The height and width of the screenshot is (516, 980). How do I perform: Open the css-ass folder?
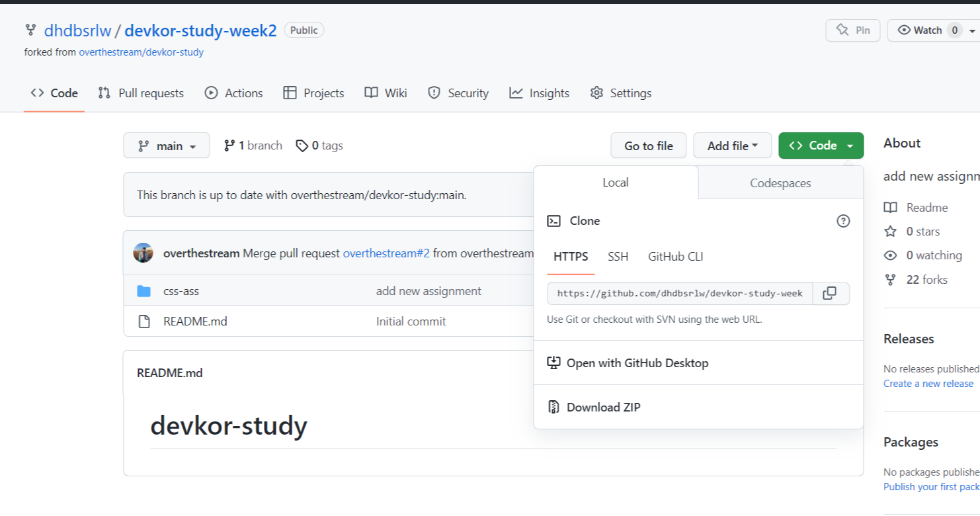tap(181, 291)
